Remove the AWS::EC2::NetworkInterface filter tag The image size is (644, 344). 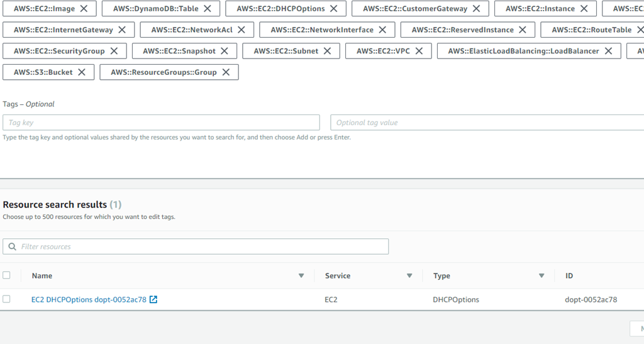click(382, 30)
